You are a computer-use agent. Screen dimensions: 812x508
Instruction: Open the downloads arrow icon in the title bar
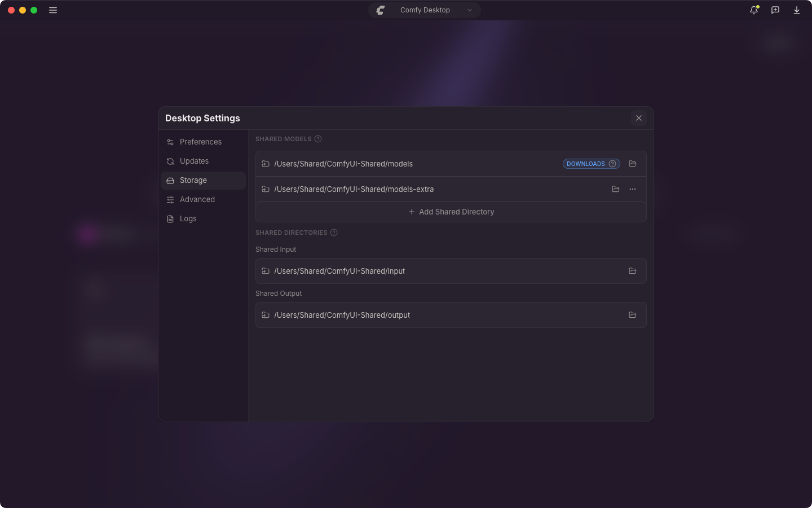click(797, 10)
